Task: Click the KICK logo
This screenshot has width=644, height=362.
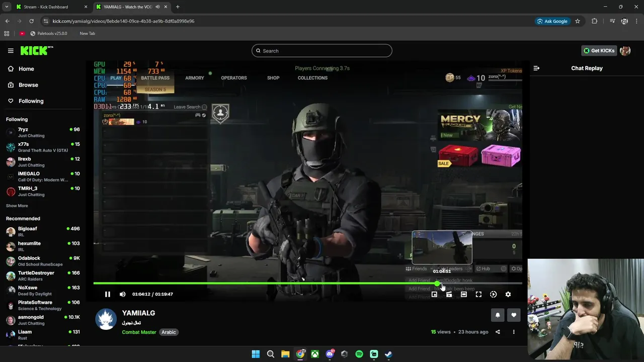Action: coord(37,50)
